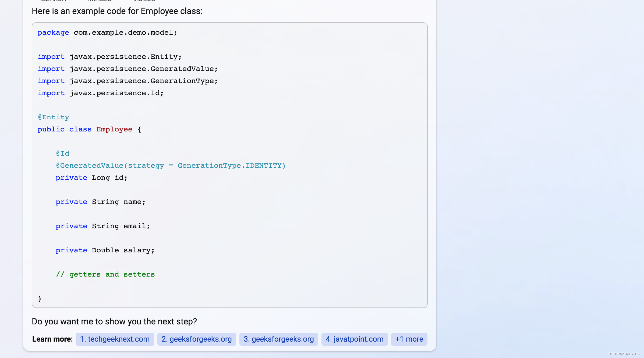Click the Learn more label

click(x=52, y=339)
